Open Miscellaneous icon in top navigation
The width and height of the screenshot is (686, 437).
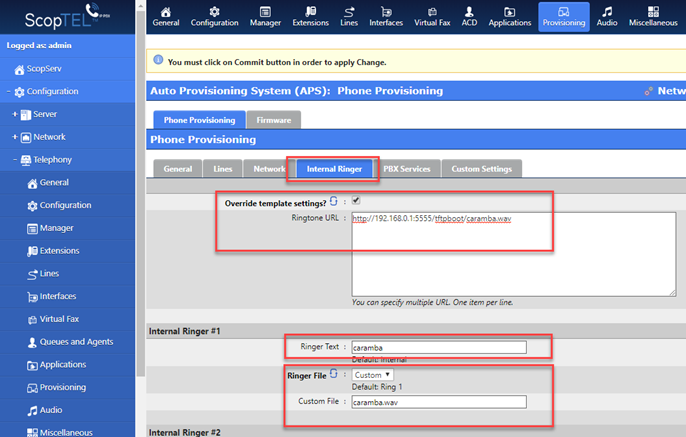(653, 12)
